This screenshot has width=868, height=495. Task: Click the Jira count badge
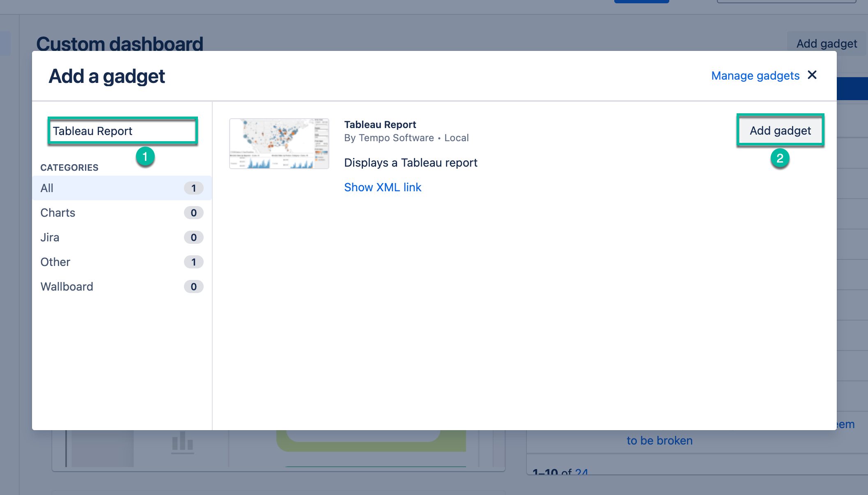click(193, 238)
